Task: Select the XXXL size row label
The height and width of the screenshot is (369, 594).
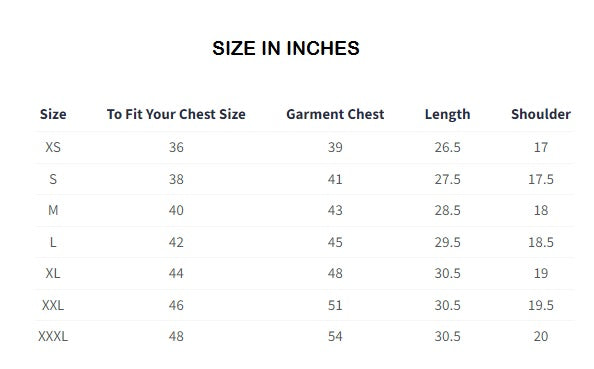Action: [x=53, y=336]
